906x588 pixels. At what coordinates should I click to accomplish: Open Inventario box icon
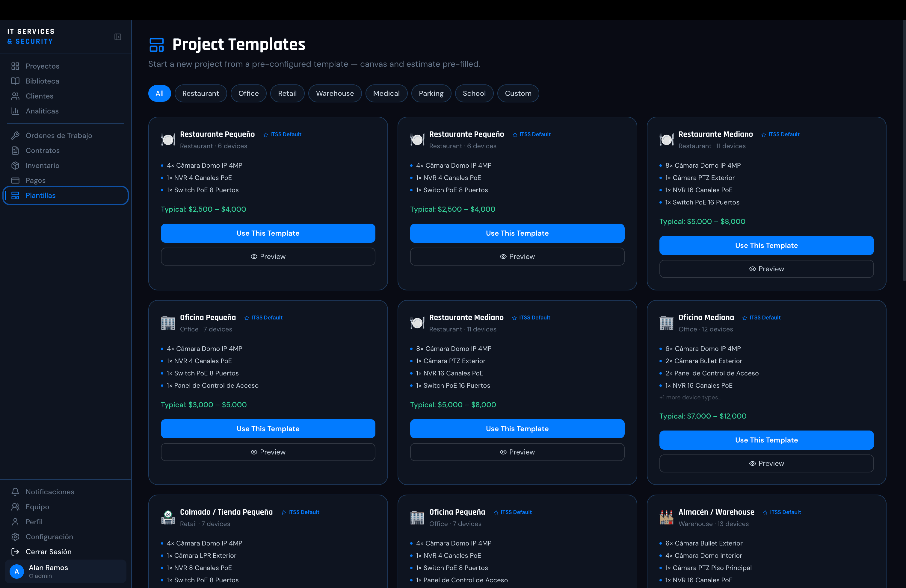(x=15, y=166)
